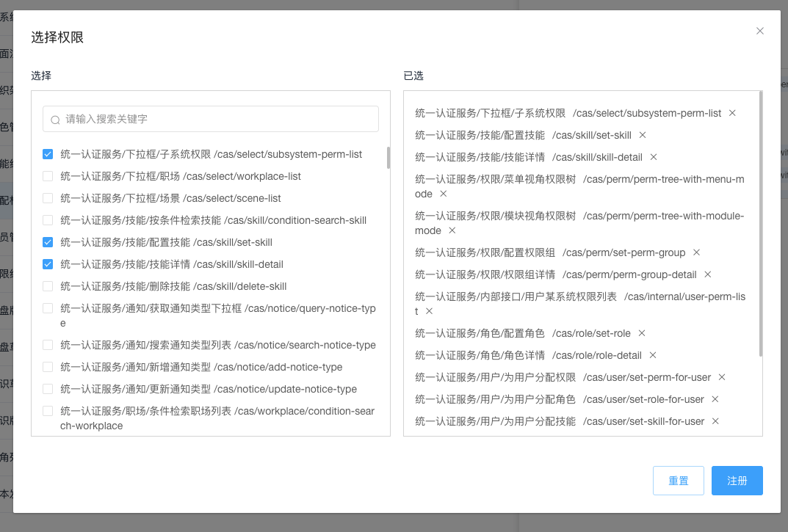This screenshot has height=532, width=788.
Task: Remove selected /cas/skill/set-skill entry
Action: pos(643,135)
